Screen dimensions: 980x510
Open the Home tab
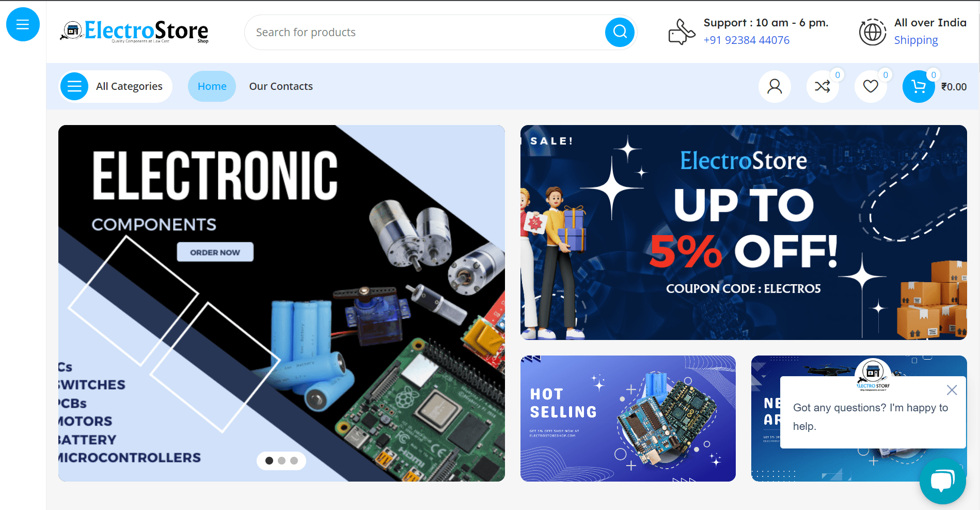point(212,86)
